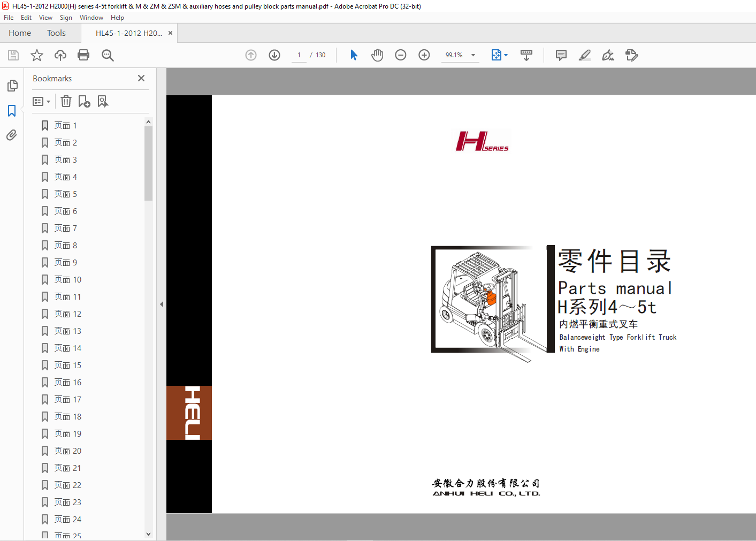756x541 pixels.
Task: Select bookmark 页面 3
Action: tap(65, 160)
